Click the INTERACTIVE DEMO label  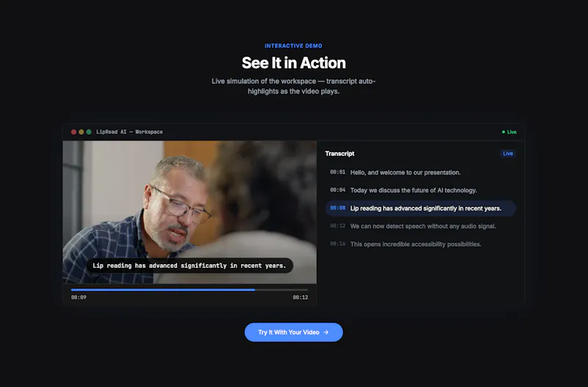point(293,46)
